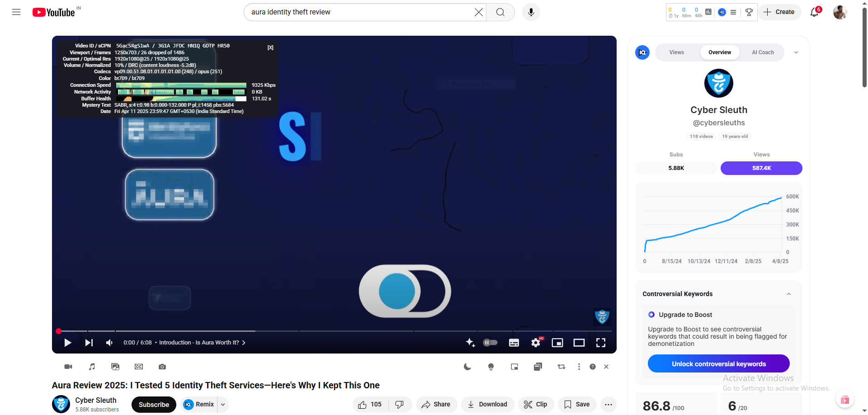Open the help question mark icon

coord(593,367)
